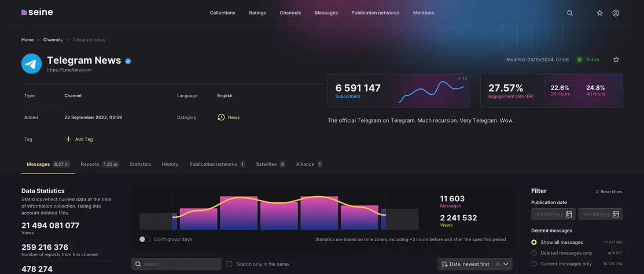644x274 pixels.
Task: Click the plus icon for Add Tag
Action: click(x=68, y=139)
